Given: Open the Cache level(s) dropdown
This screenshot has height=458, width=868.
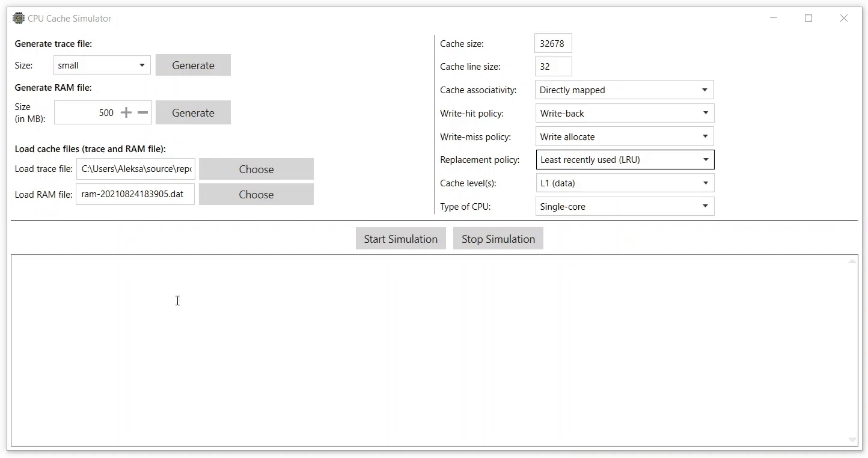Looking at the screenshot, I should tap(625, 183).
